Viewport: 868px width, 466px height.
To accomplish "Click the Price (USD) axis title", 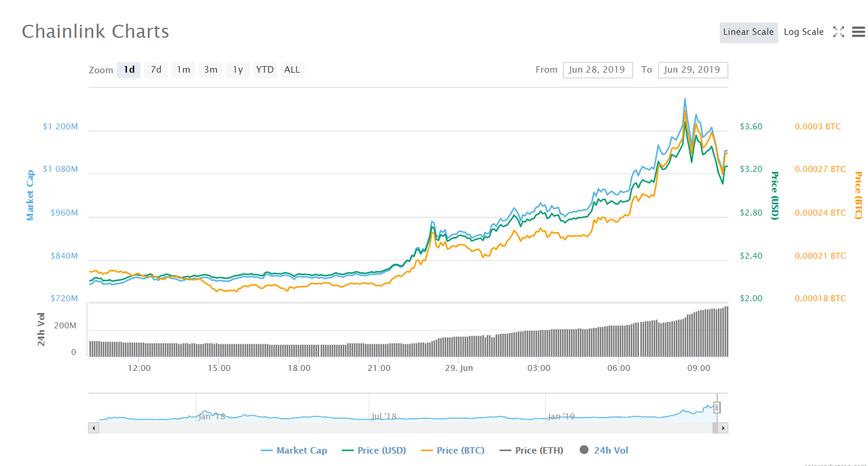I will tap(775, 195).
